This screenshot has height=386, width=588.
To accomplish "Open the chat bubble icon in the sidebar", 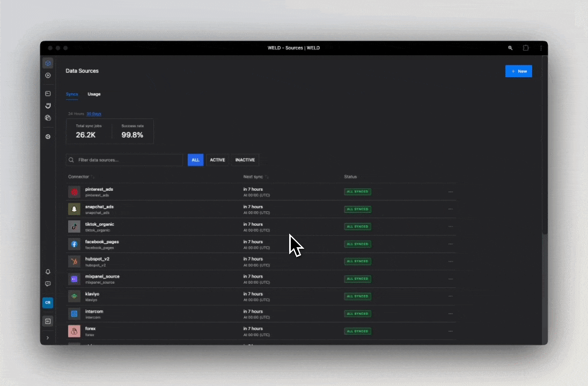I will (x=48, y=284).
